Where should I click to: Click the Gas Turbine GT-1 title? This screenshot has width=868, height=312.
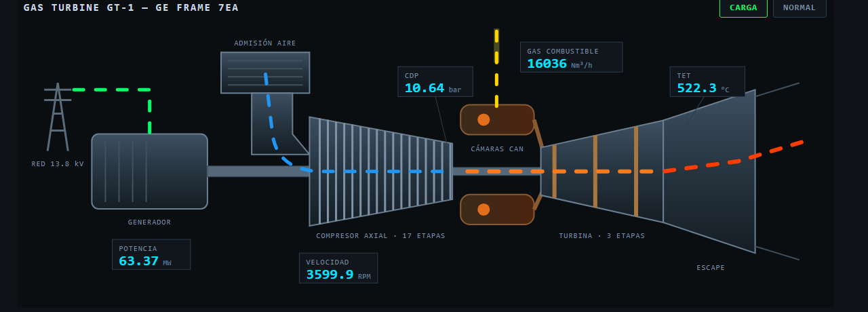(x=131, y=7)
